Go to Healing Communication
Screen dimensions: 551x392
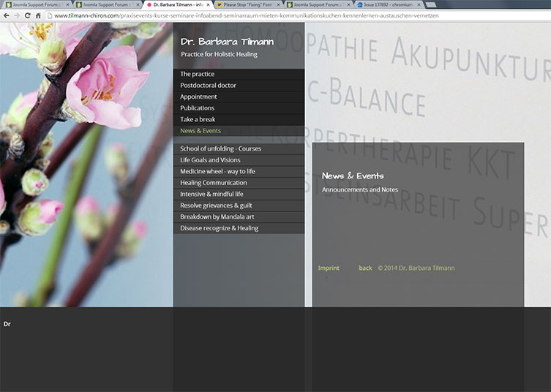(239, 183)
